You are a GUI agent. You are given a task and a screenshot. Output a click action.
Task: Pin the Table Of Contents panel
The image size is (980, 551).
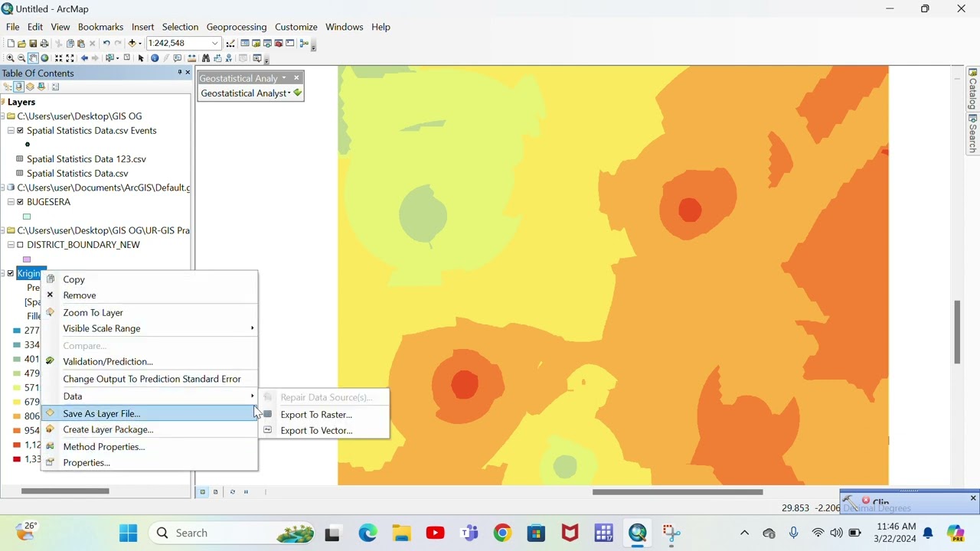click(179, 73)
